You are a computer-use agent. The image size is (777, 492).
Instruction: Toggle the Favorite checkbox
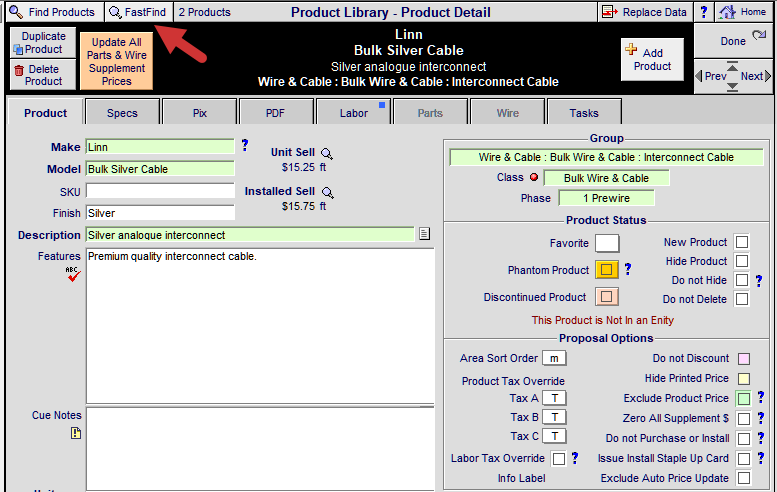607,243
